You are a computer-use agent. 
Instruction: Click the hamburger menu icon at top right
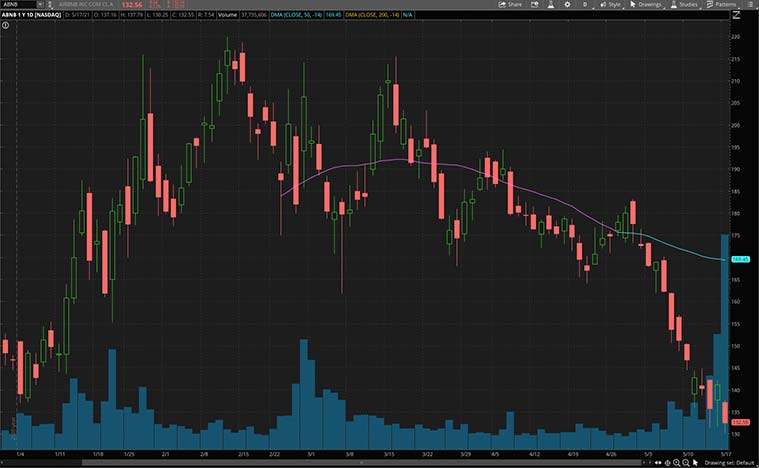(750, 4)
